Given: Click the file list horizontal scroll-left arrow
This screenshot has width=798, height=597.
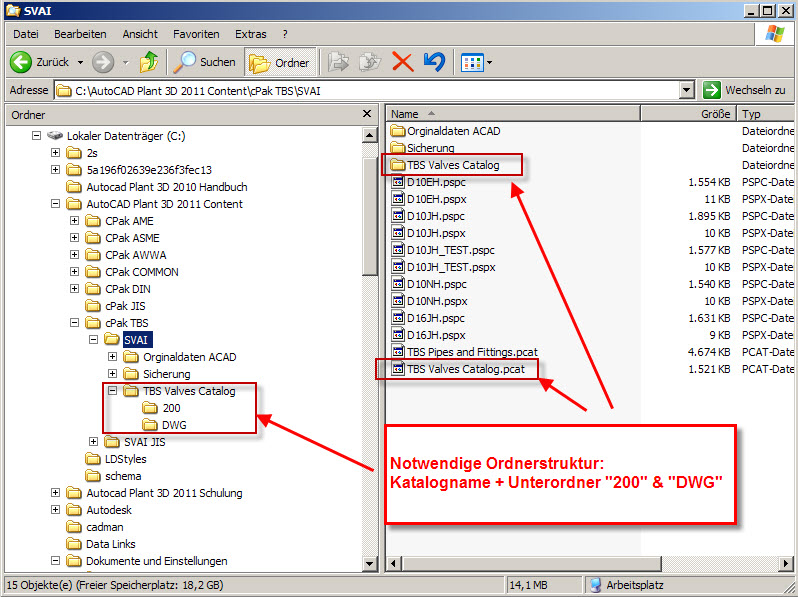Looking at the screenshot, I should [x=394, y=563].
